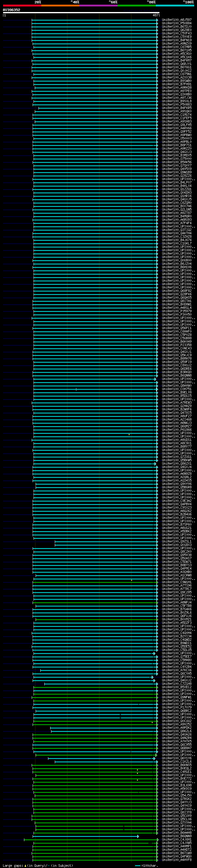
Task: Open hit UniRef100_B4FN19
Action: tap(176, 40)
